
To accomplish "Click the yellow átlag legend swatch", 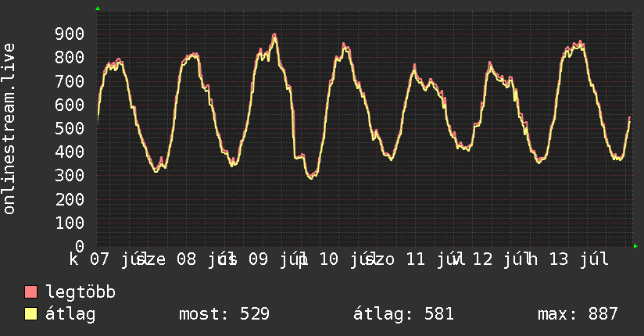I will 30,314.
